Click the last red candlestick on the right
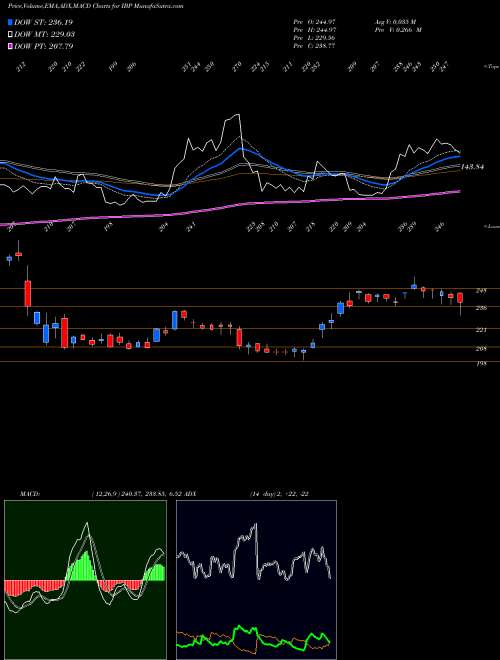Image resolution: width=500 pixels, height=660 pixels. click(x=460, y=298)
